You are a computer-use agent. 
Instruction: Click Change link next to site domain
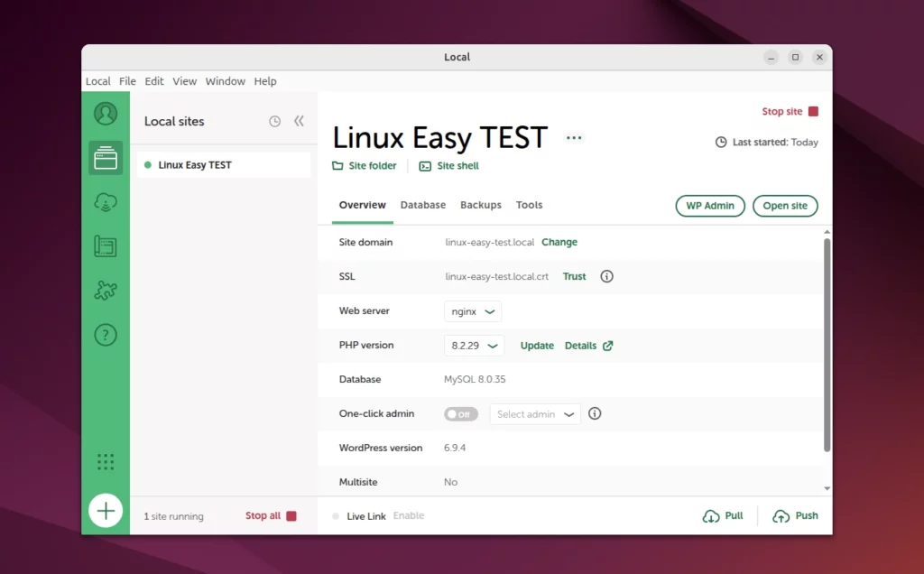pyautogui.click(x=559, y=243)
